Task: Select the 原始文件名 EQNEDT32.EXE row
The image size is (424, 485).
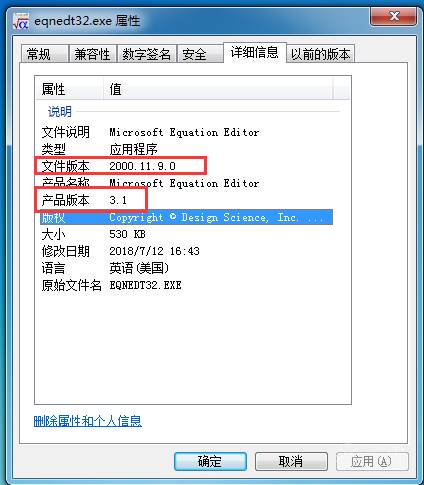Action: point(186,285)
